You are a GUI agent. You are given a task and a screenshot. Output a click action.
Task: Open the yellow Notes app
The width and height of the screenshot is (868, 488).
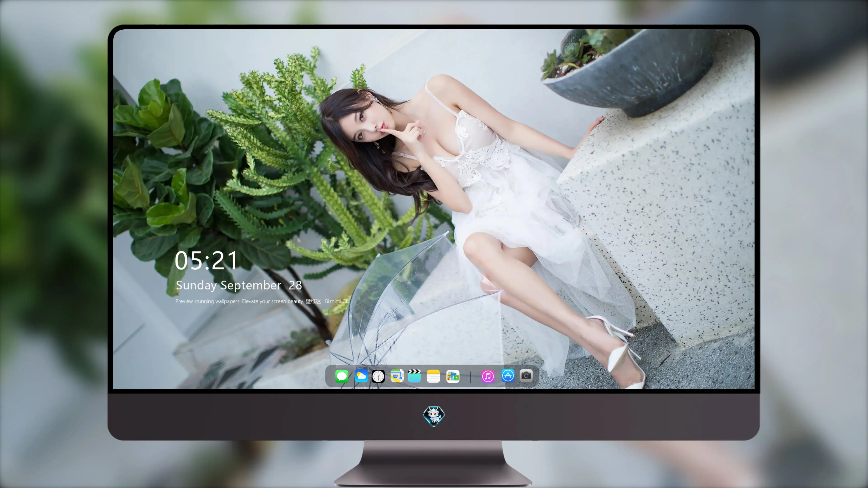click(x=433, y=376)
